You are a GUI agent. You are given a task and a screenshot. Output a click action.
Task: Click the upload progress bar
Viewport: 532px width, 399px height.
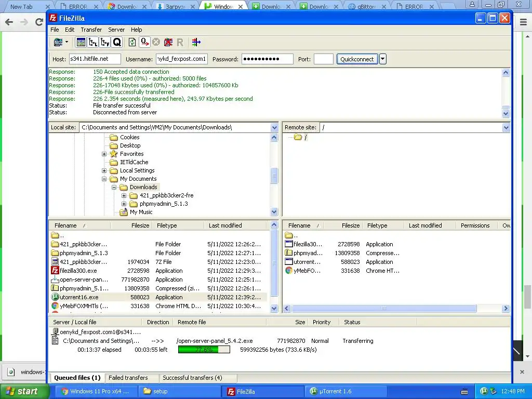click(x=204, y=350)
